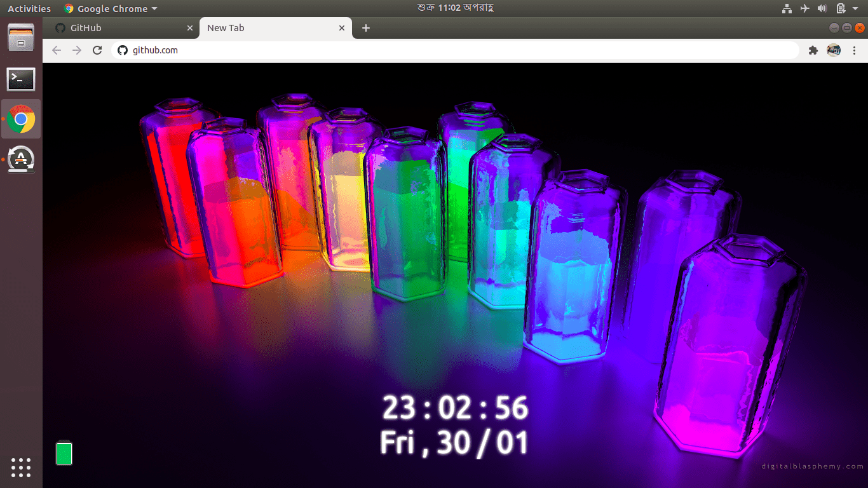
Task: Reload the page with the refresh icon
Action: pos(97,50)
